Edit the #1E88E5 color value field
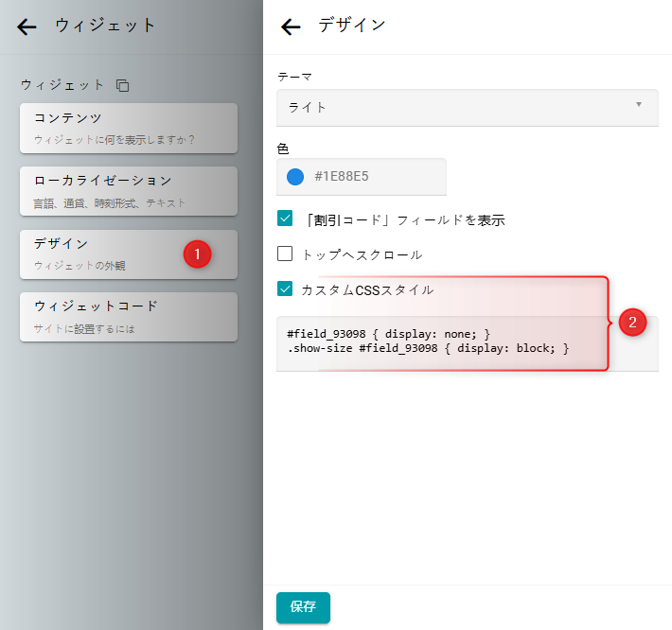 pos(362,177)
